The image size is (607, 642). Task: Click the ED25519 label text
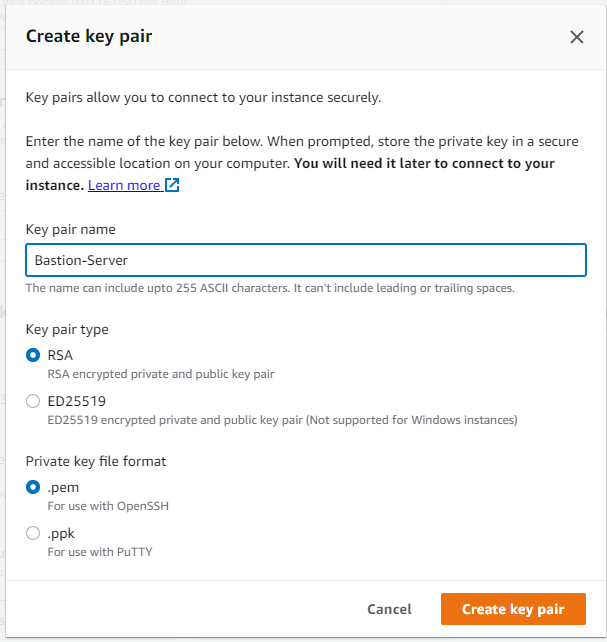pyautogui.click(x=77, y=401)
